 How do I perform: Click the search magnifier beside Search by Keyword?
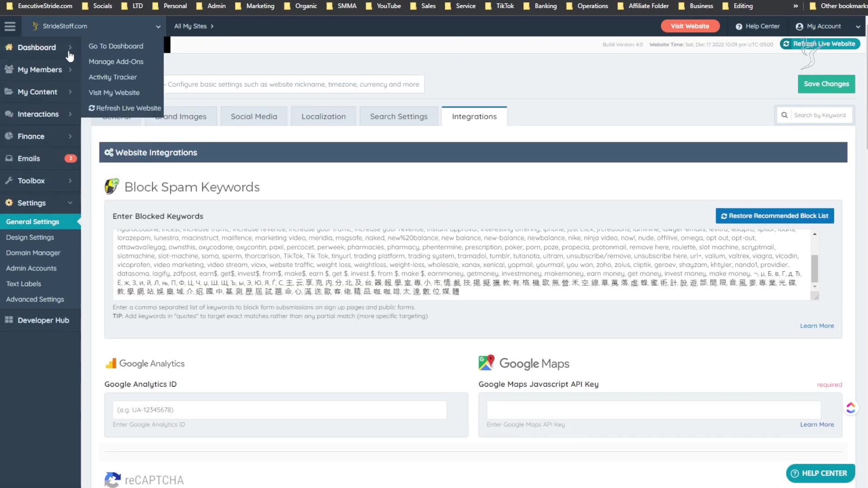784,115
